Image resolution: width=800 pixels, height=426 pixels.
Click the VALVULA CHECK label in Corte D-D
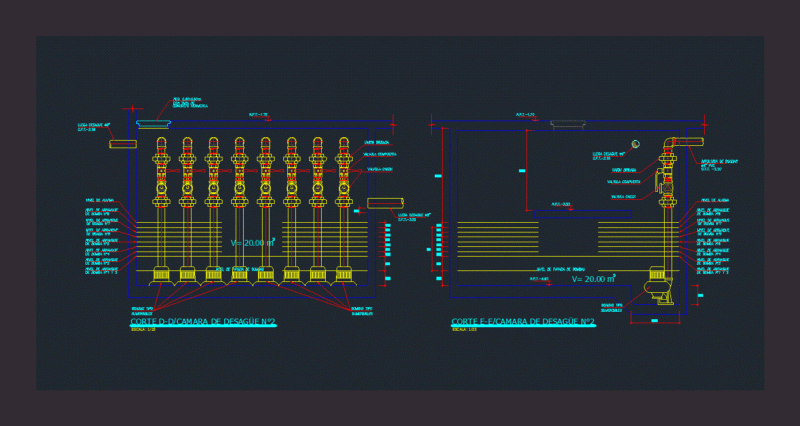(x=380, y=169)
